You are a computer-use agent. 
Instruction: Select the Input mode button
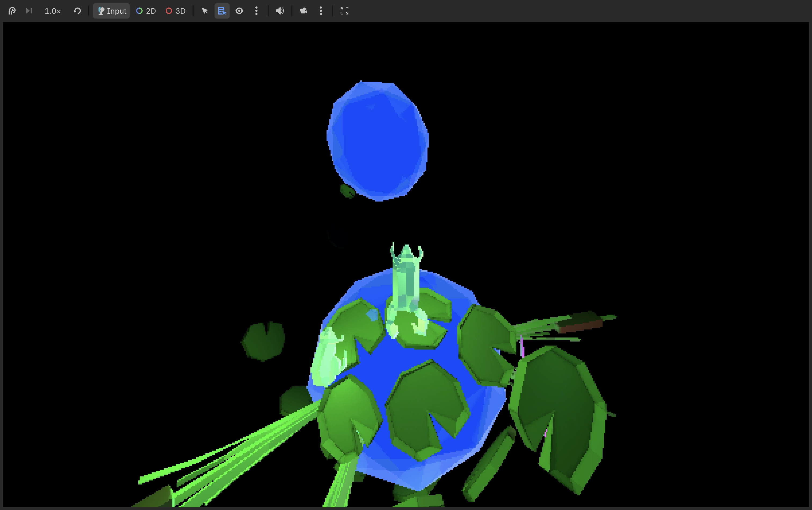111,11
